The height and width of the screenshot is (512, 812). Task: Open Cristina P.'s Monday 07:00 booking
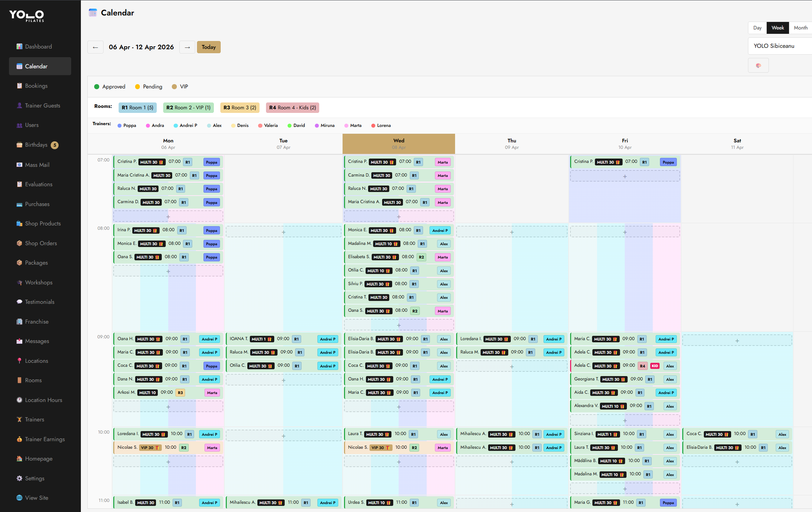(x=168, y=162)
